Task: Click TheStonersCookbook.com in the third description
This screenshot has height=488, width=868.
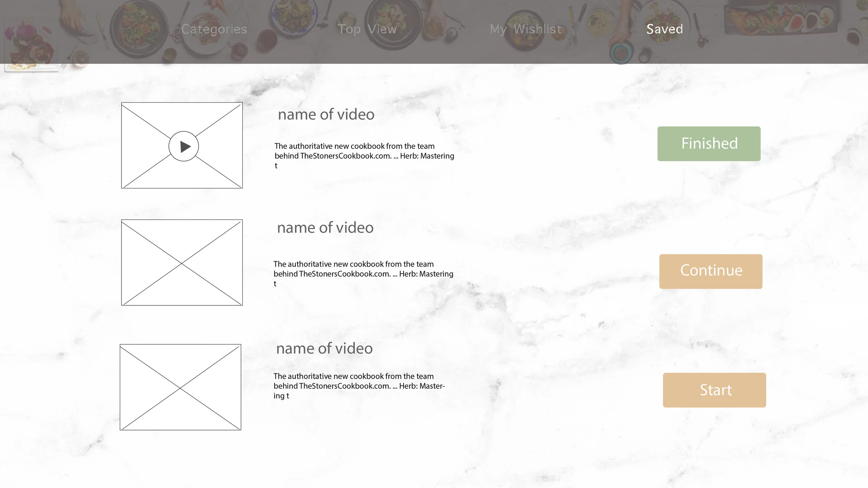Action: (345, 386)
